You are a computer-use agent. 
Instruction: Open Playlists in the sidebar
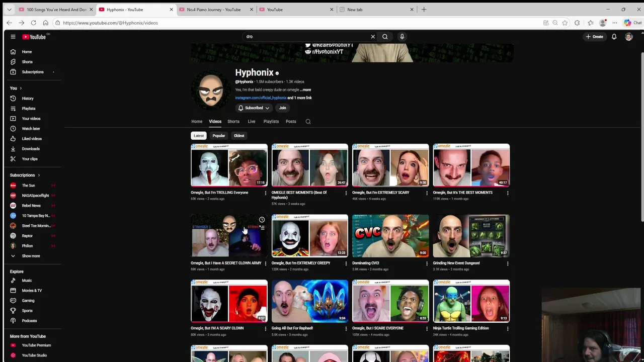tap(29, 109)
